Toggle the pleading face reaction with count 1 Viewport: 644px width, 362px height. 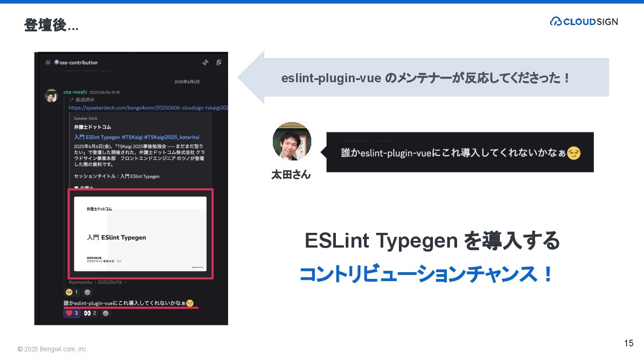click(x=72, y=292)
